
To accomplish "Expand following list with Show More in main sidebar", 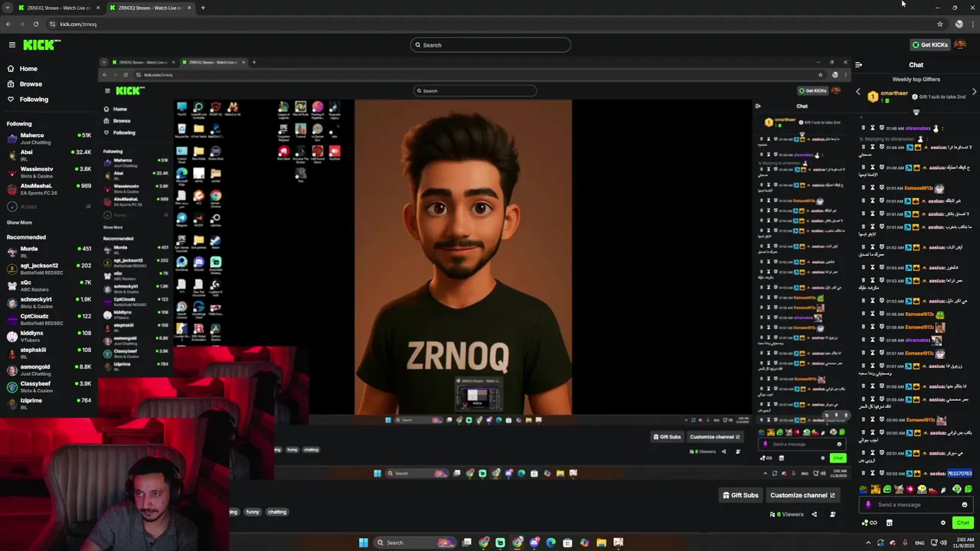I will coord(19,223).
